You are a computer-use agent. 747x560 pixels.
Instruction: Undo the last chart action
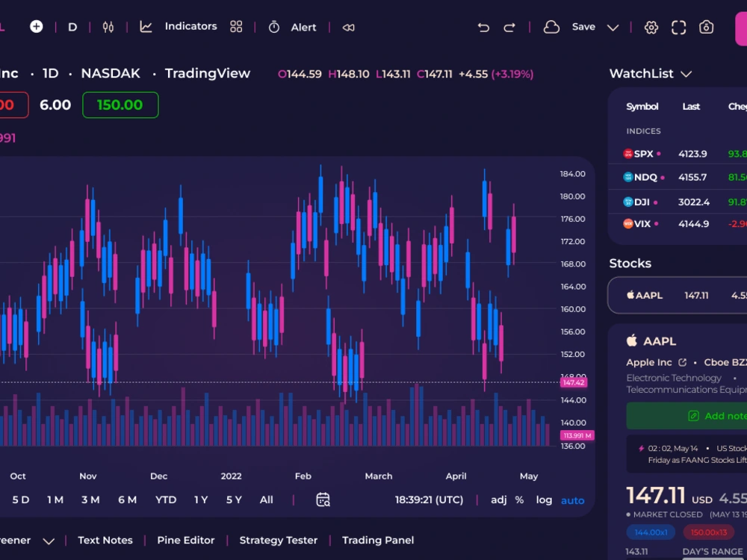483,28
